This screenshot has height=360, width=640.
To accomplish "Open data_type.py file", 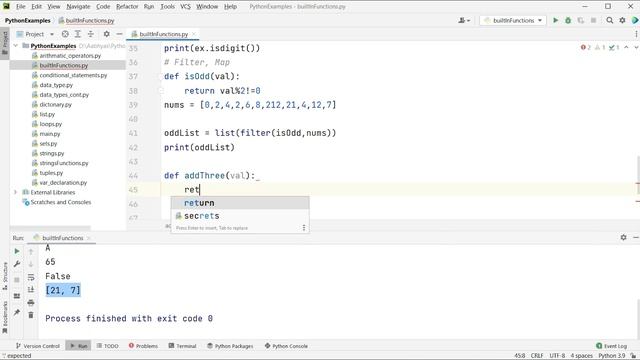I will [x=56, y=85].
